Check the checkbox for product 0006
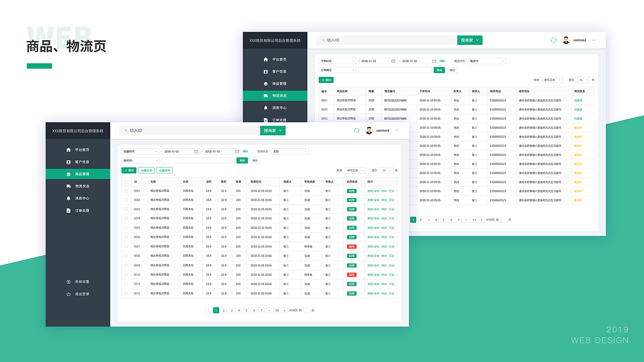The width and height of the screenshot is (644, 362). [x=126, y=237]
